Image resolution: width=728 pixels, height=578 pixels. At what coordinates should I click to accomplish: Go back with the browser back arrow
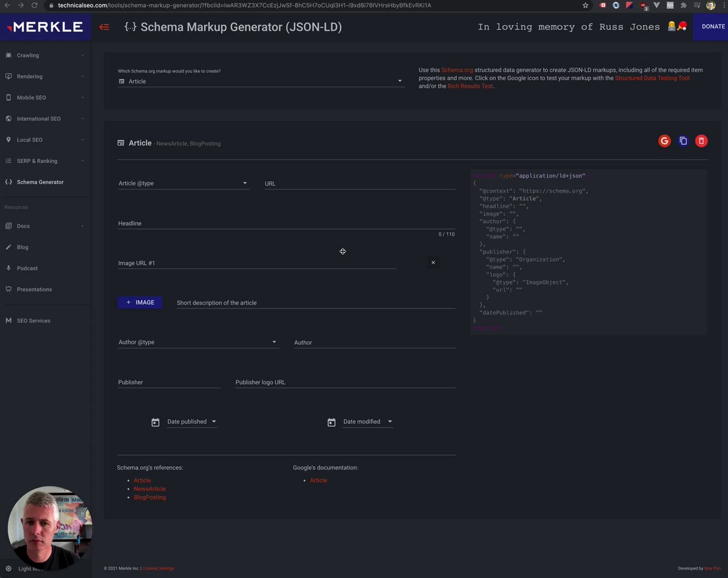pyautogui.click(x=7, y=5)
